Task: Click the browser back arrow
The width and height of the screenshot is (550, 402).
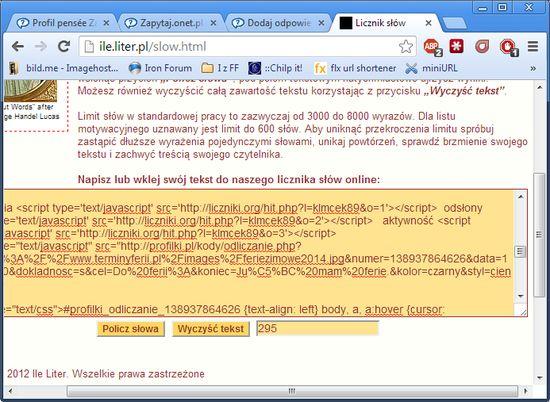Action: 18,46
